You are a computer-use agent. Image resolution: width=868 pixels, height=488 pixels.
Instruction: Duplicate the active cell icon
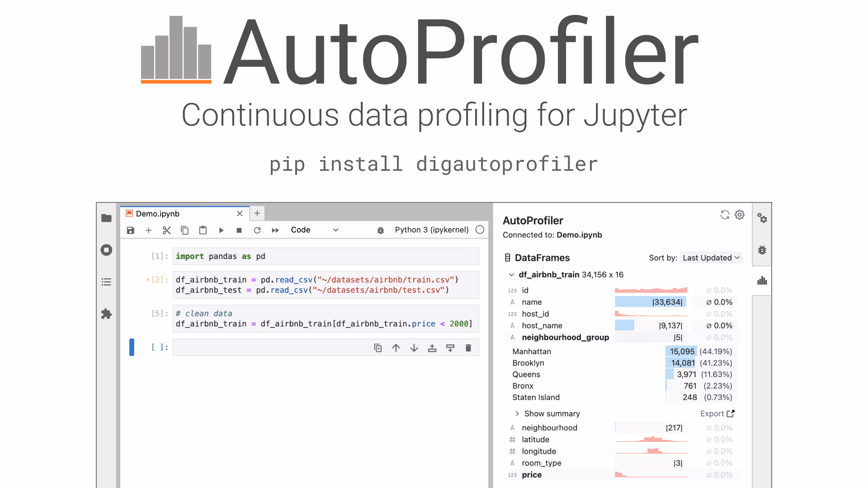tap(378, 347)
